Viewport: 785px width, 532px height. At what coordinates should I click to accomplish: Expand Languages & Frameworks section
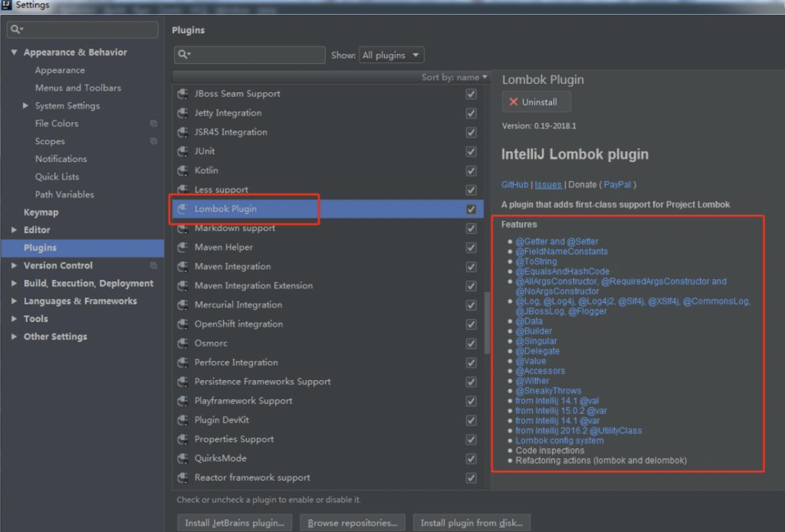(x=14, y=301)
